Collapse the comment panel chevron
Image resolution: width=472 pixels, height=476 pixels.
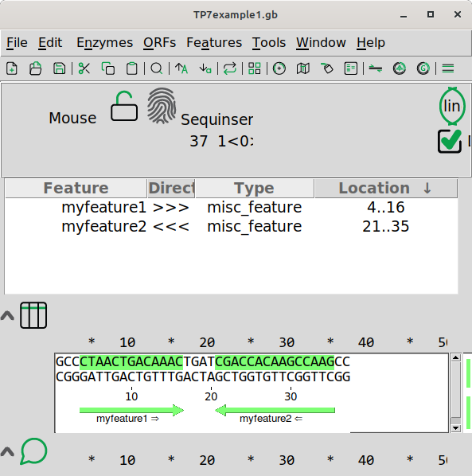(7, 451)
